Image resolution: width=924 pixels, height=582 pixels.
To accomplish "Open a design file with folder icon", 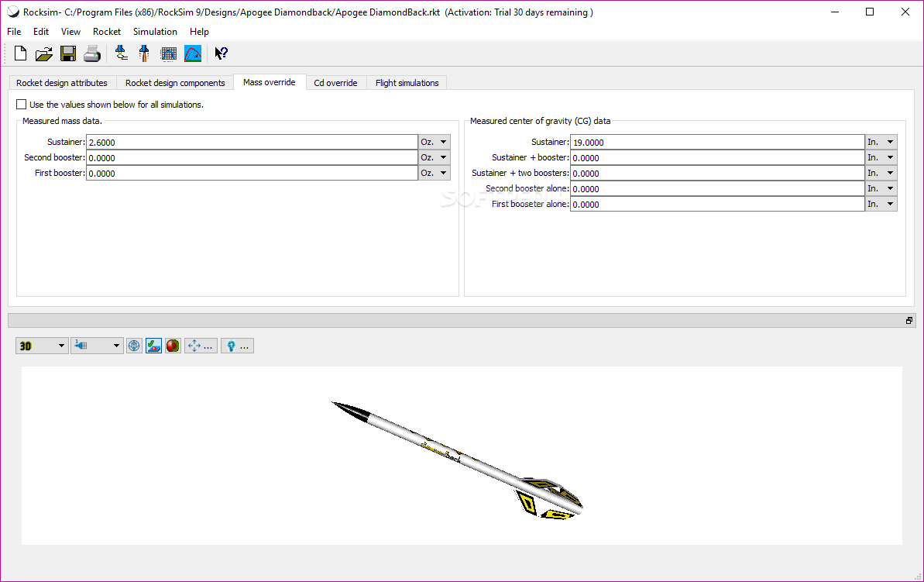I will (x=43, y=53).
